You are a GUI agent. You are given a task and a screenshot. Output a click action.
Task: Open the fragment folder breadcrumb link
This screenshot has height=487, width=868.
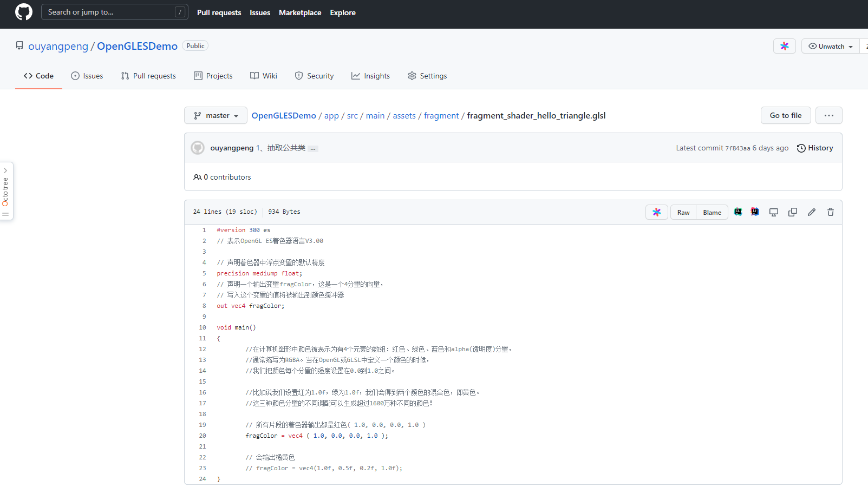click(x=441, y=115)
